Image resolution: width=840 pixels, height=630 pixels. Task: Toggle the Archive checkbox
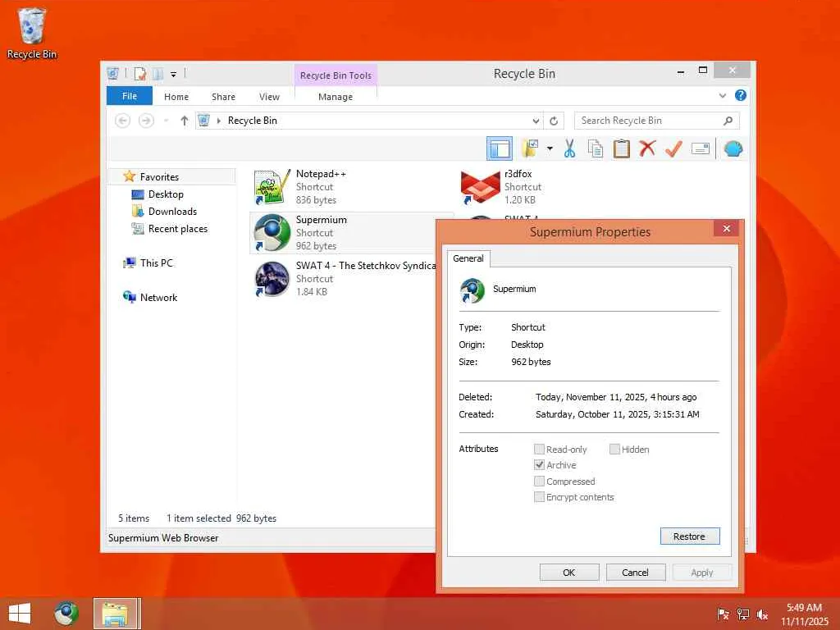pos(539,465)
